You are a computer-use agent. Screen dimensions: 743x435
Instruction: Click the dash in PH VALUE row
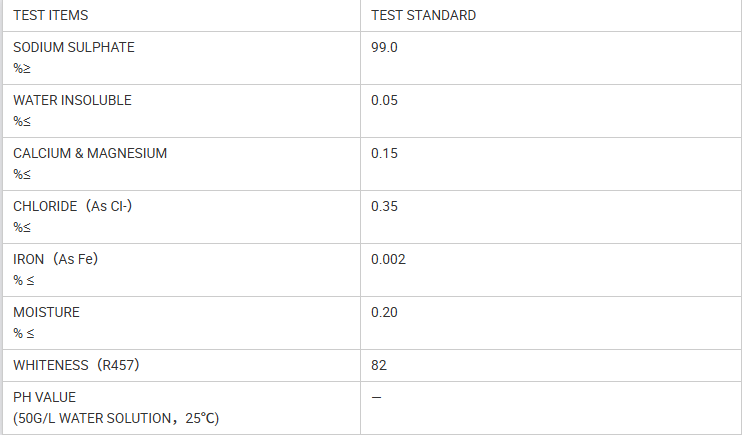click(376, 397)
